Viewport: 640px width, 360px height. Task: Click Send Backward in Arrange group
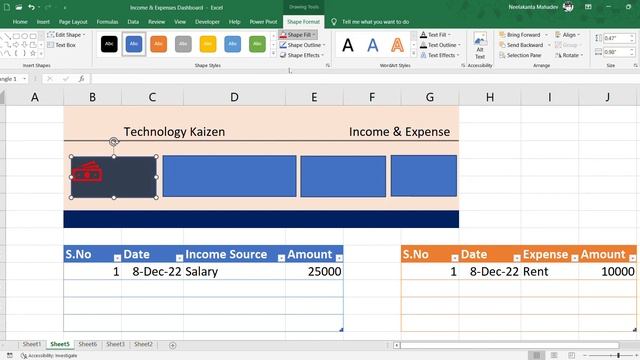point(521,45)
